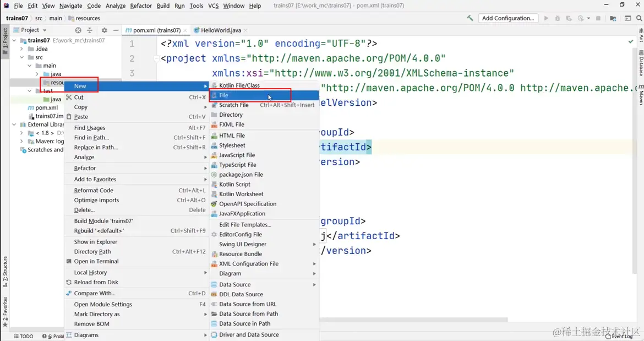The height and width of the screenshot is (341, 644).
Task: Expand the Copy submenu in context menu
Action: tap(137, 107)
